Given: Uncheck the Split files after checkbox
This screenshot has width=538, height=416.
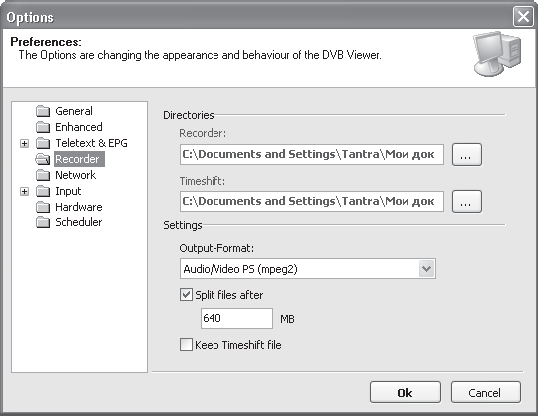Looking at the screenshot, I should coord(186,295).
